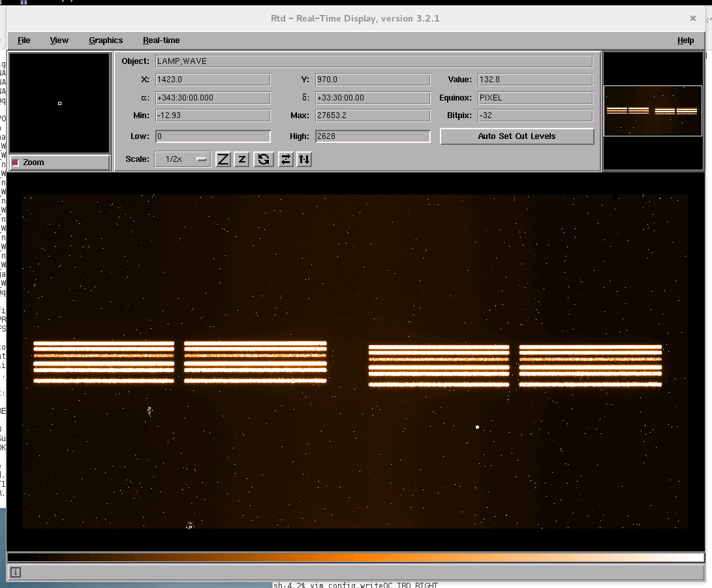Click the High cut level field
Screen dimensions: 712x588
point(373,136)
